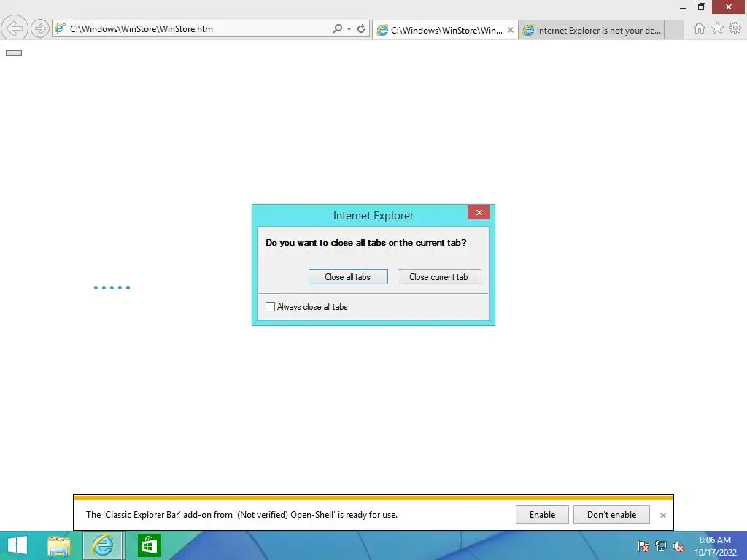Dismiss the add-on notification bar X

point(662,516)
